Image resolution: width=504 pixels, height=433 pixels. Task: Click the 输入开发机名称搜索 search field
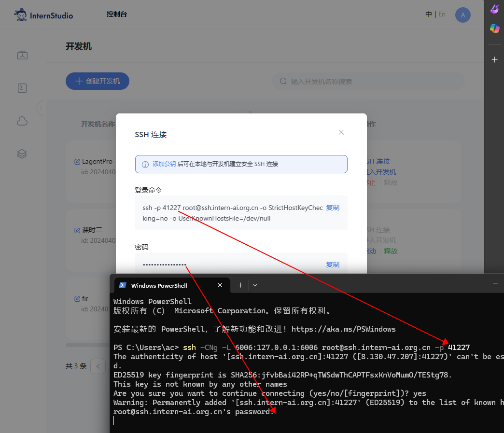[368, 81]
